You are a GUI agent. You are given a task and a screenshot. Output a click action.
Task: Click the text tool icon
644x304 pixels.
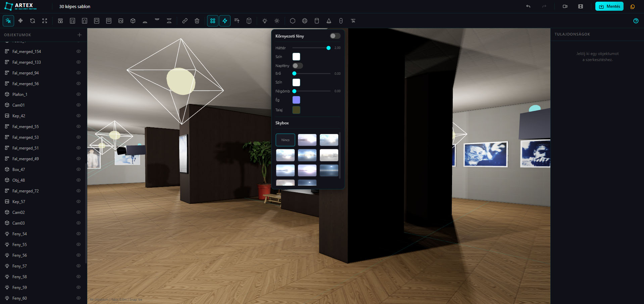coord(353,21)
